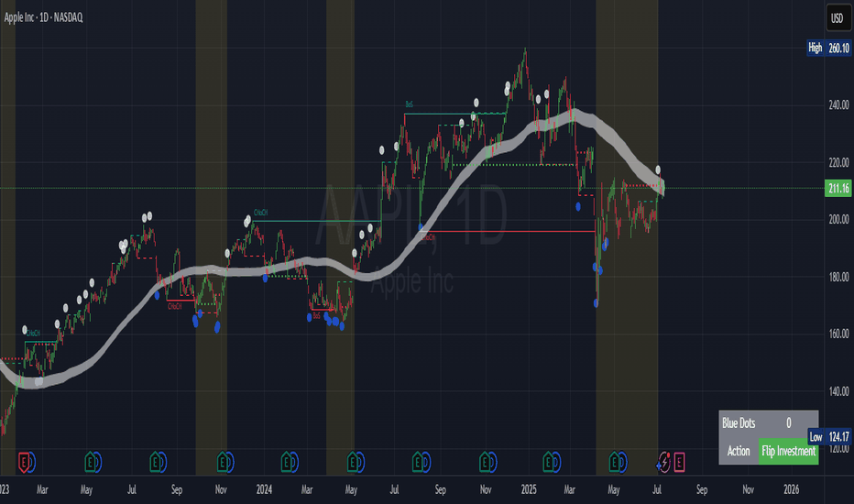
Task: Click the 180.00 price axis label
Action: click(838, 277)
